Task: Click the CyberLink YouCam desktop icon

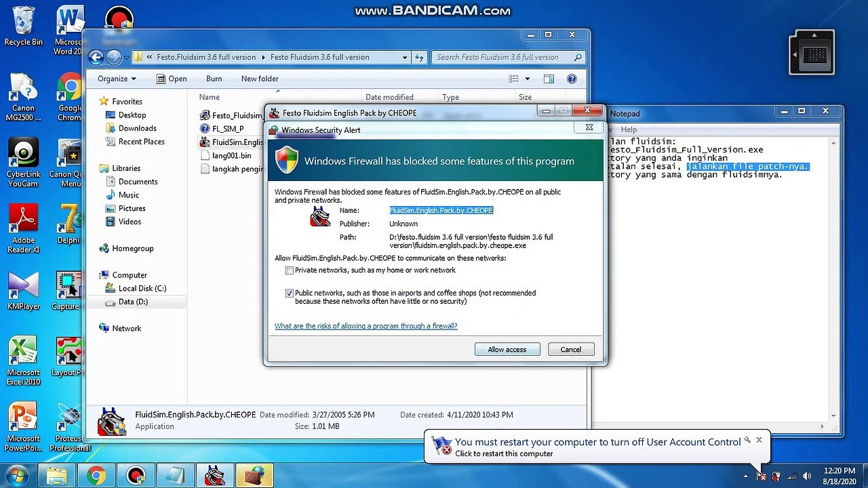Action: click(23, 163)
